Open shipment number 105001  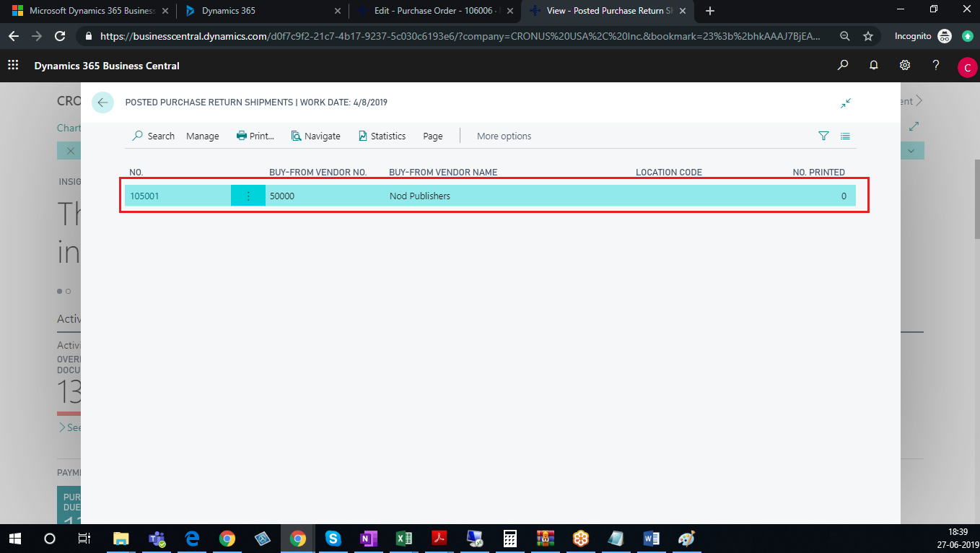(144, 196)
